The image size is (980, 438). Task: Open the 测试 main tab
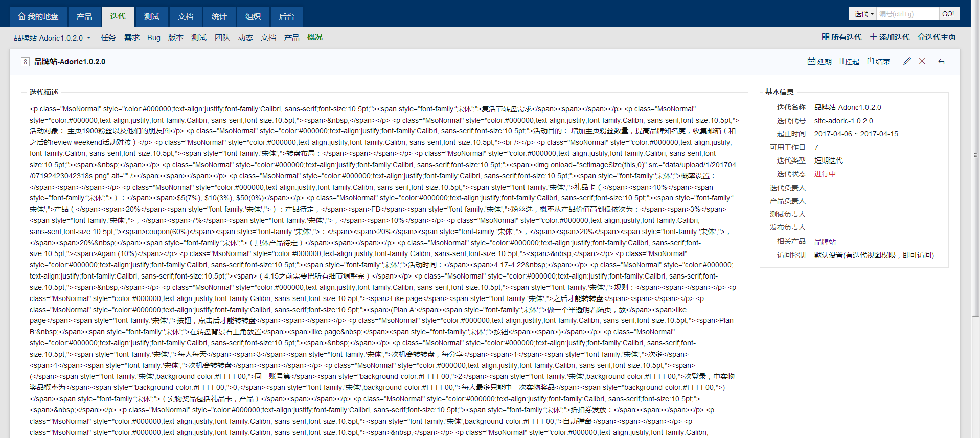152,16
